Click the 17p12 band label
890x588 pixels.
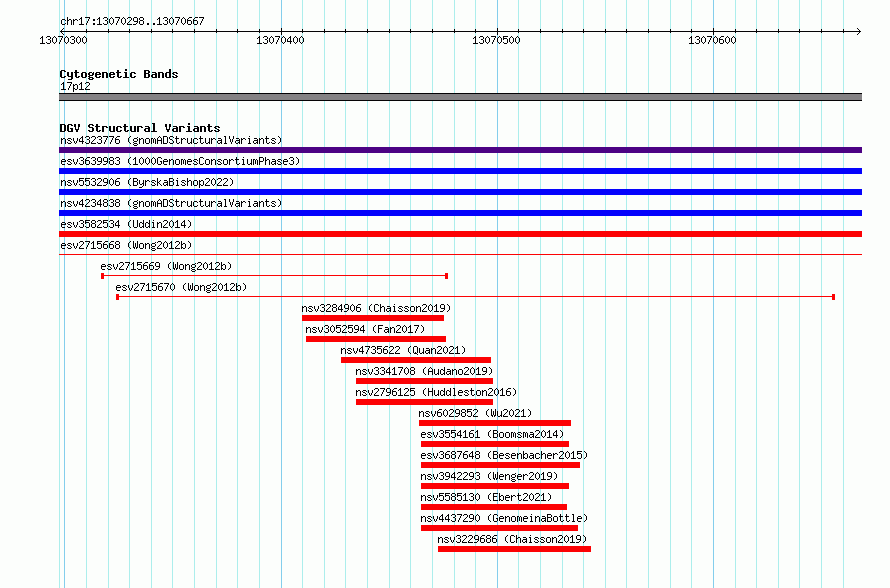click(x=75, y=86)
